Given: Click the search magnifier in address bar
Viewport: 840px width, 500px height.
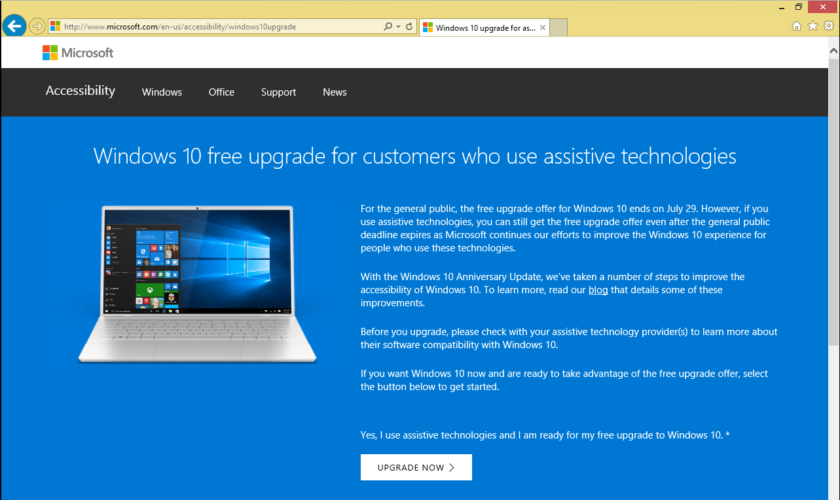Looking at the screenshot, I should pyautogui.click(x=388, y=26).
